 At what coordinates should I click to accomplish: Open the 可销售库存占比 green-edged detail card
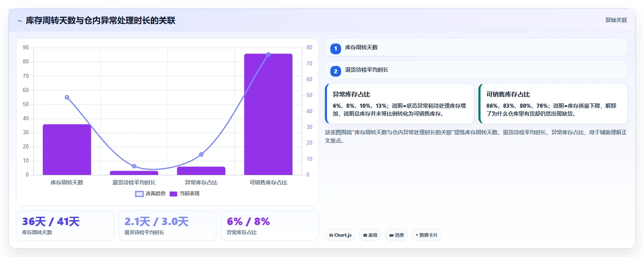[553, 104]
